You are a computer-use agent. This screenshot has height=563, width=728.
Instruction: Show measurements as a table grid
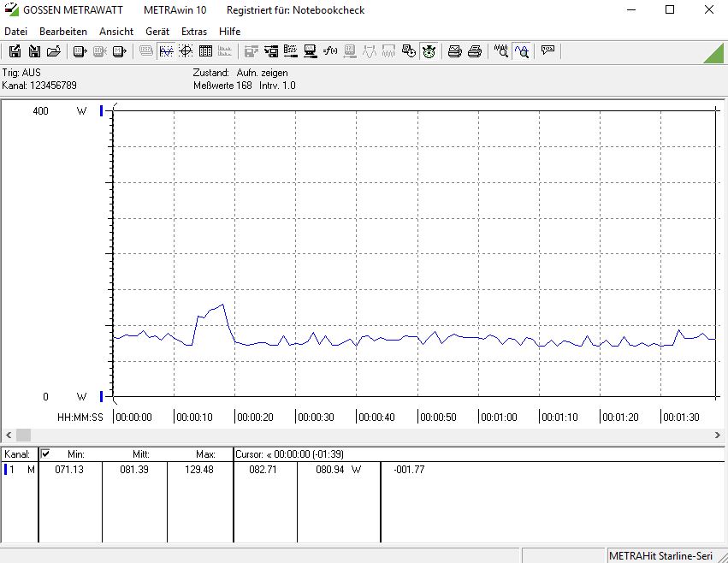205,51
